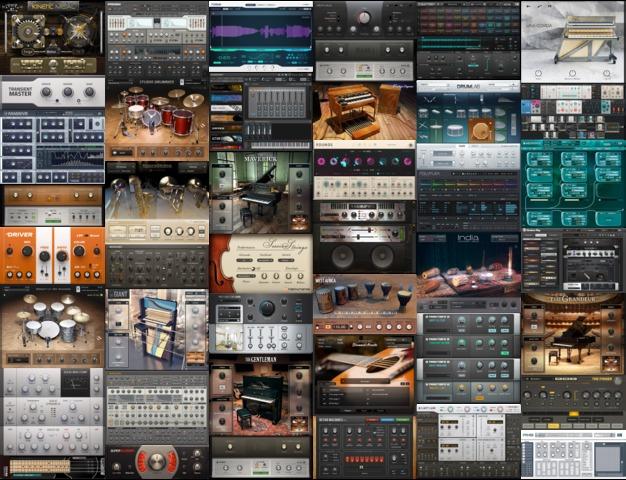Click the colorful pattern sequencer grid
The width and height of the screenshot is (626, 480).
click(x=469, y=19)
